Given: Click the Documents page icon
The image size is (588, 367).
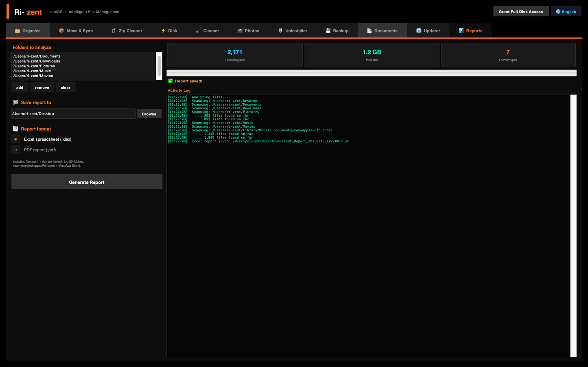Looking at the screenshot, I should (369, 30).
